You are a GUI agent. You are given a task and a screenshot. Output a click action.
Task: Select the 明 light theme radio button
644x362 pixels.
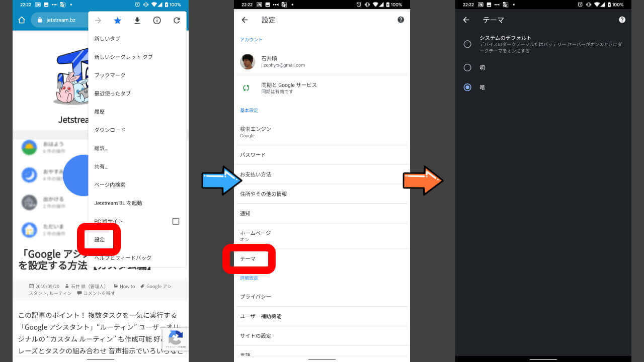pos(467,67)
